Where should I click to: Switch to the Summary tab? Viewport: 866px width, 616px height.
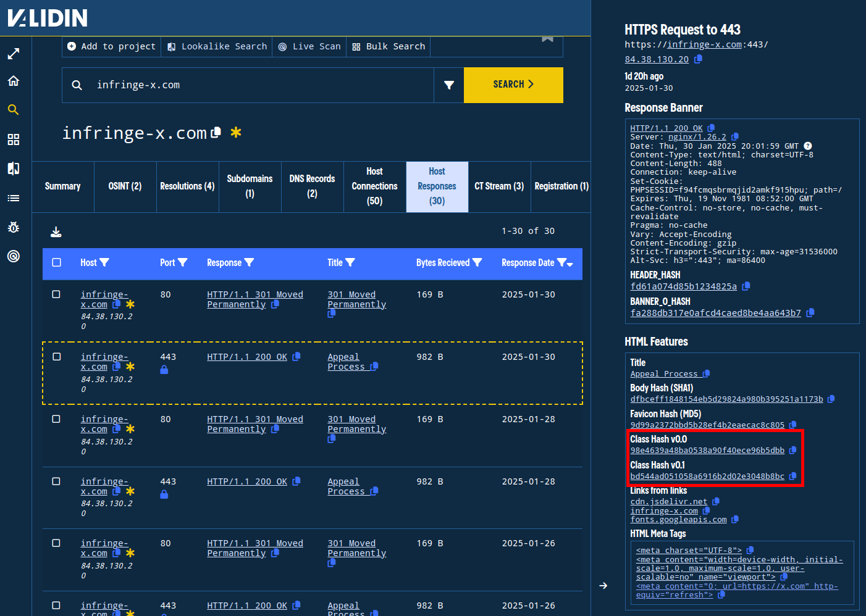click(x=62, y=186)
